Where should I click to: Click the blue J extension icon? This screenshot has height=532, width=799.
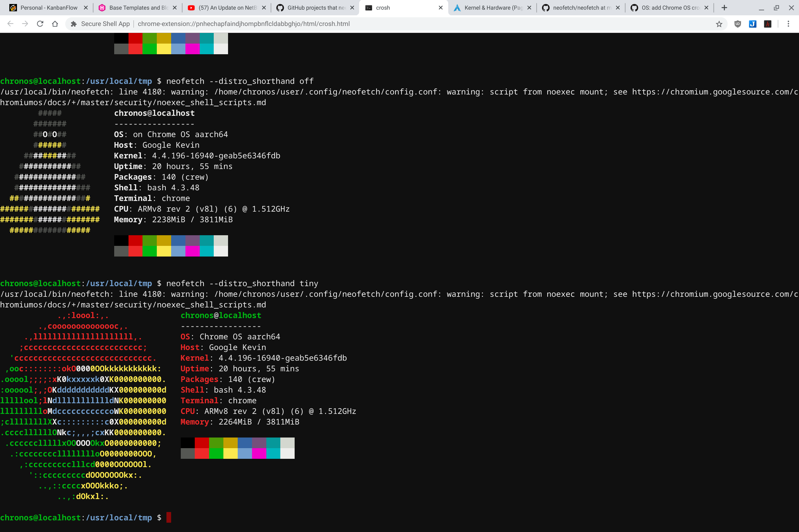tap(752, 24)
